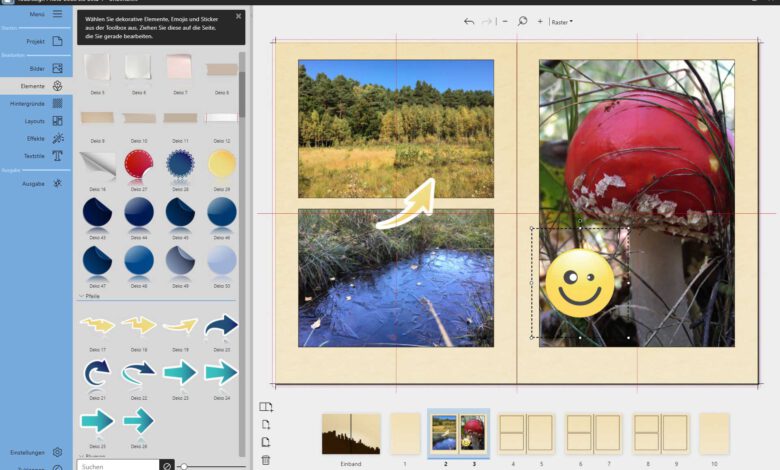The width and height of the screenshot is (780, 470).
Task: Open pages 2-3 spread thumbnail
Action: (459, 433)
